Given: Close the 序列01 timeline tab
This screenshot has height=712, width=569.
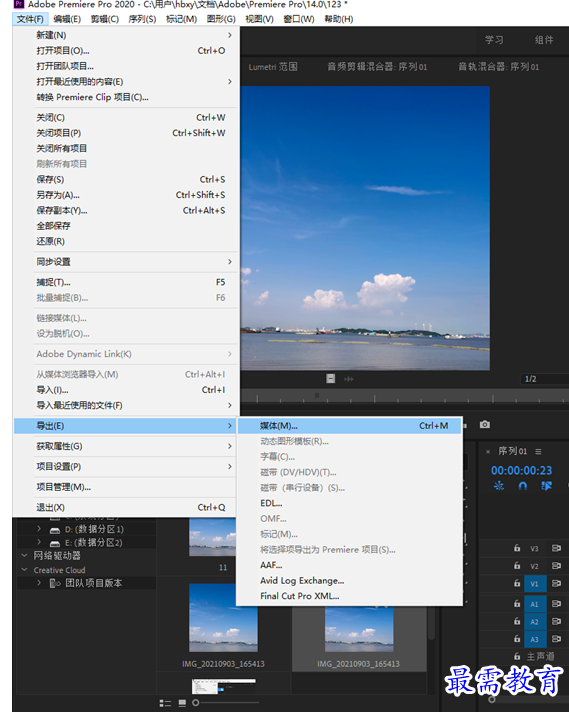Looking at the screenshot, I should (x=488, y=452).
